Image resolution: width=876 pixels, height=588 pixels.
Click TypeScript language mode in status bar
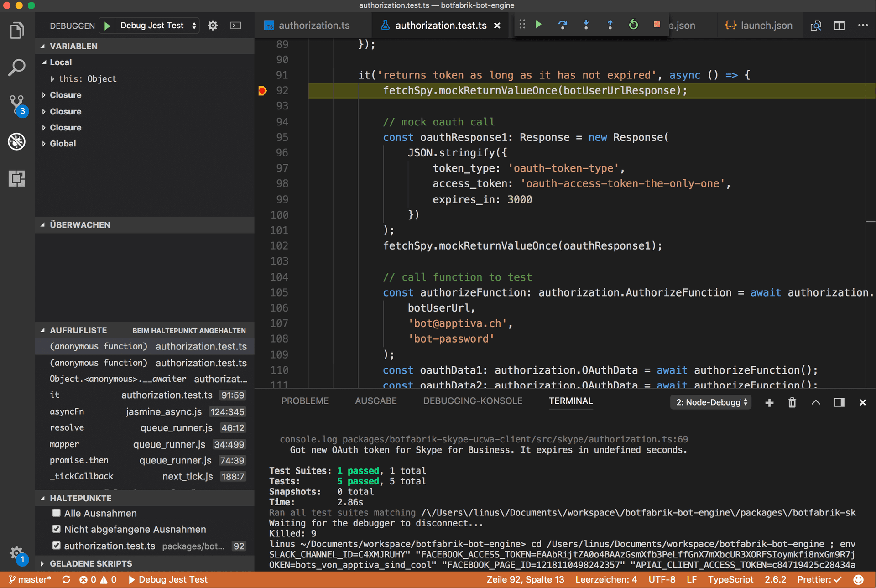pos(730,579)
